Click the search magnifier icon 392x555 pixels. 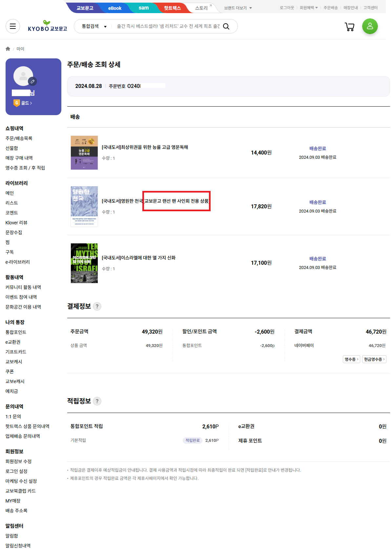226,26
